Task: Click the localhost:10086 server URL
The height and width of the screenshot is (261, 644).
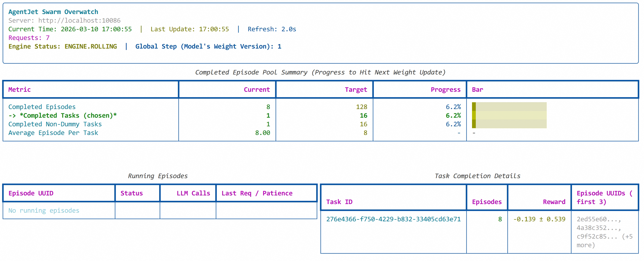Action: coord(79,21)
